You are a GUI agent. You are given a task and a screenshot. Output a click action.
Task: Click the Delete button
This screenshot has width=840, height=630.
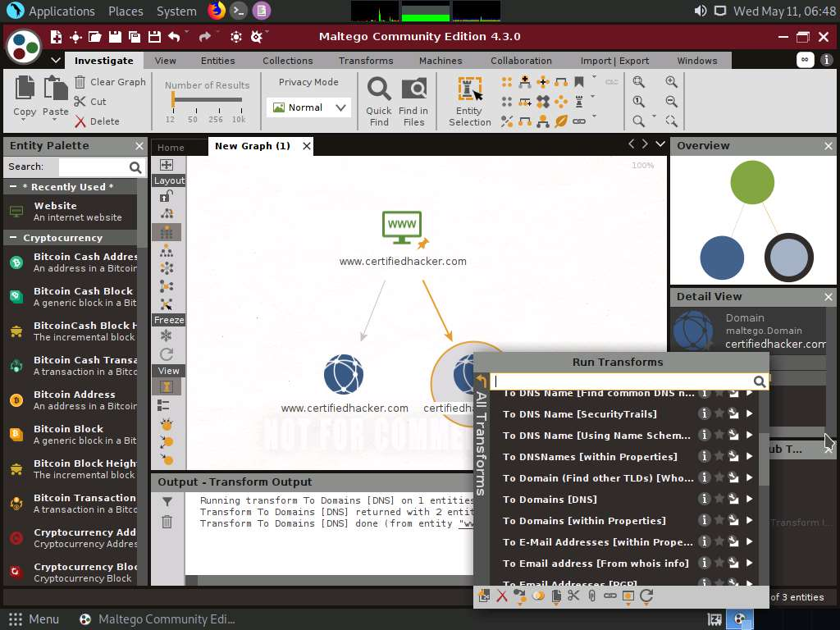click(98, 121)
